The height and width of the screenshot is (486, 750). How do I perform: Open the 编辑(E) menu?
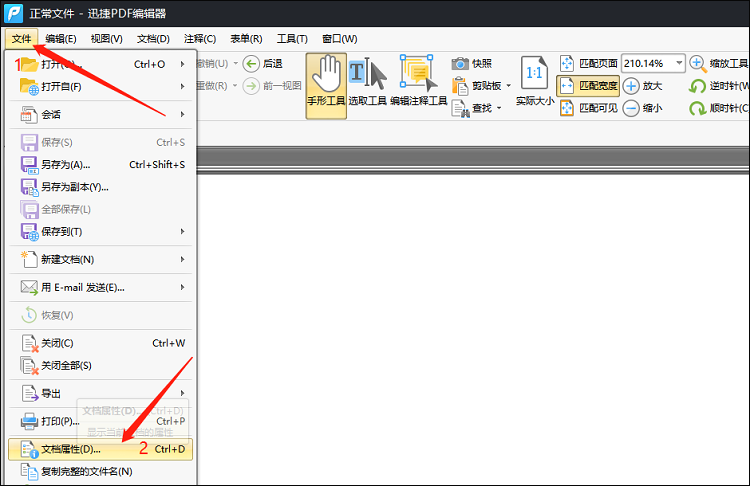point(61,39)
